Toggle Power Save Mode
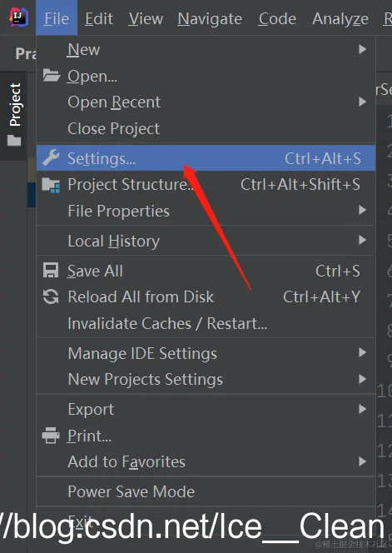This screenshot has height=553, width=392. (206, 491)
